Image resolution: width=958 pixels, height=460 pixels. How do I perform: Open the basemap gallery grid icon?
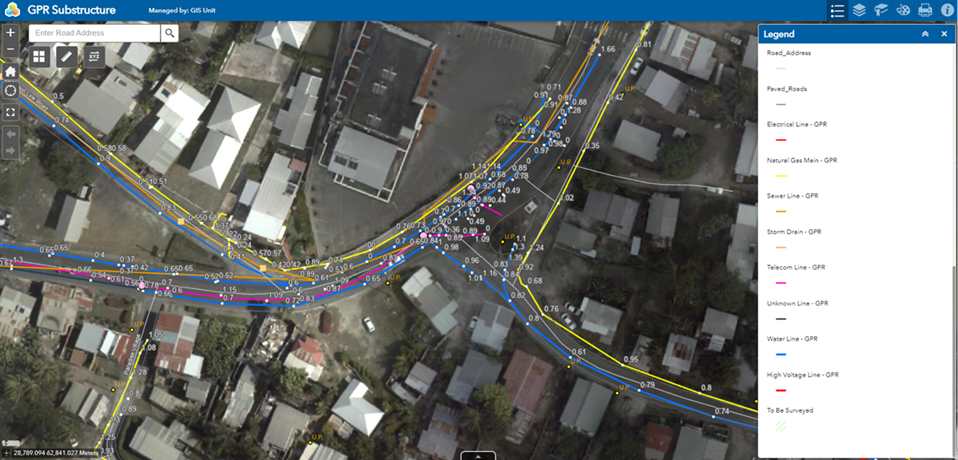point(39,57)
